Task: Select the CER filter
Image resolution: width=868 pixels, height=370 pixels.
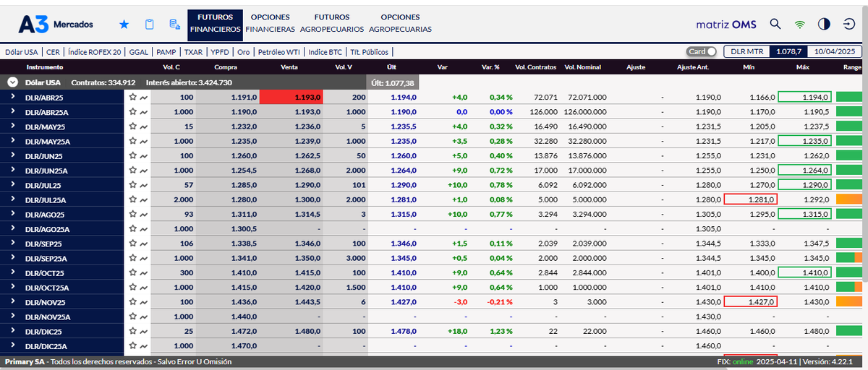Action: [x=53, y=52]
